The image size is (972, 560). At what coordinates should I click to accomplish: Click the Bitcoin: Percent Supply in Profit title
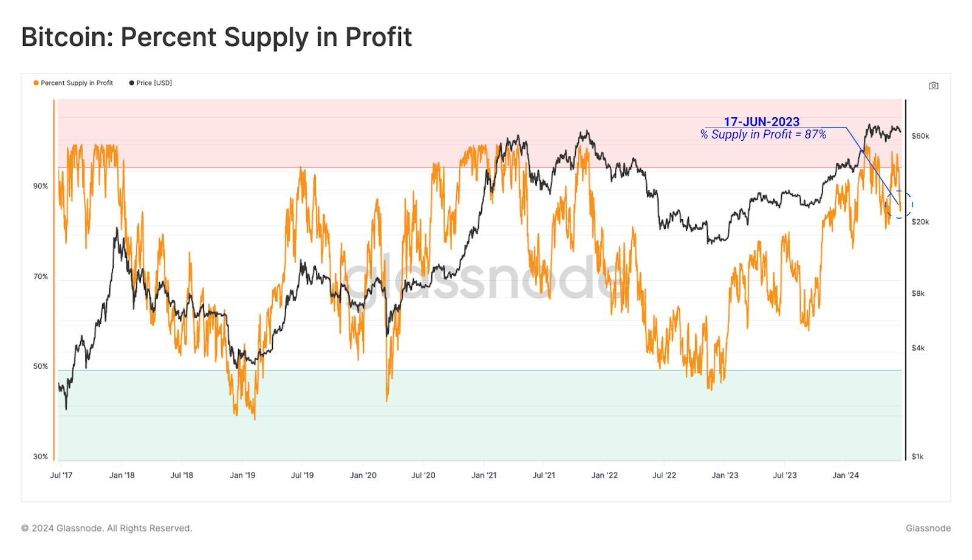pos(216,37)
